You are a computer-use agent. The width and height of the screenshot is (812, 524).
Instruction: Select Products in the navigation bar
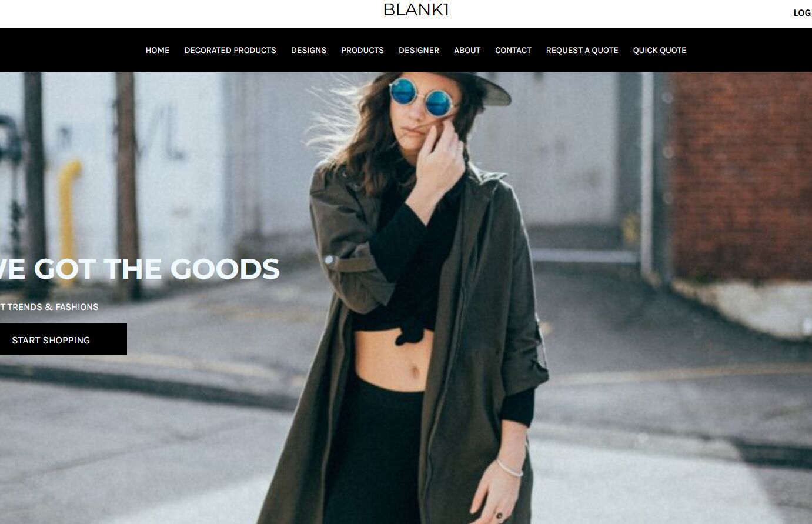pos(362,50)
